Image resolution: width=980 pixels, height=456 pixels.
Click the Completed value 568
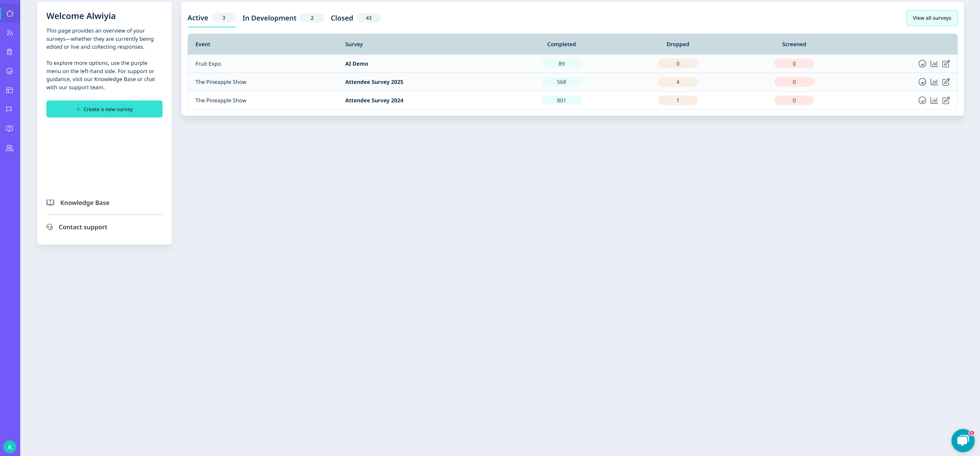click(x=561, y=82)
